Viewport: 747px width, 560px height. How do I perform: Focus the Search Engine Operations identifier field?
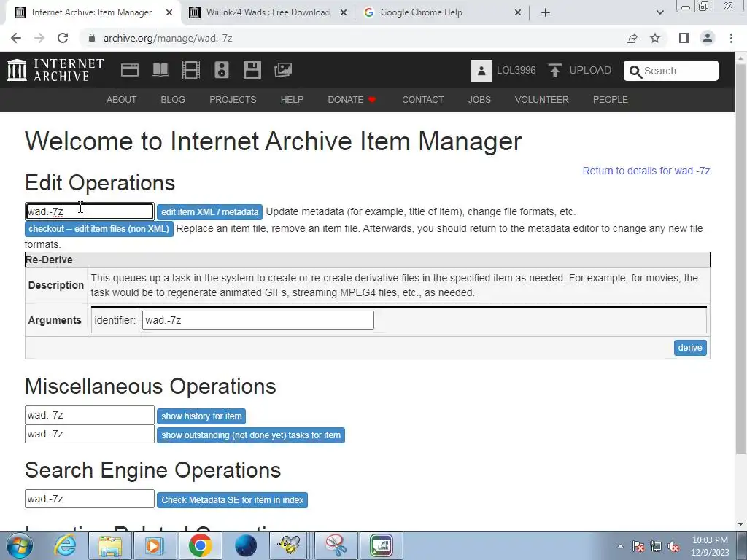click(x=90, y=499)
